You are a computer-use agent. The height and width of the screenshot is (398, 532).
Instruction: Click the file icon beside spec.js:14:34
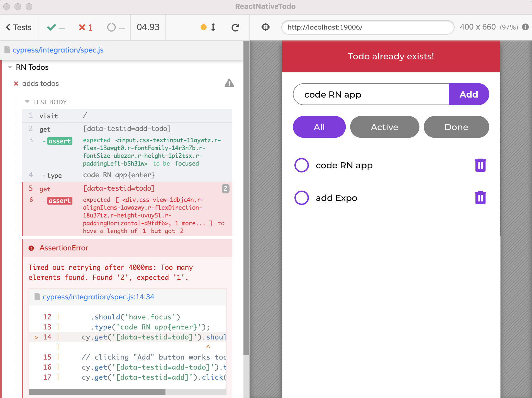pos(37,297)
